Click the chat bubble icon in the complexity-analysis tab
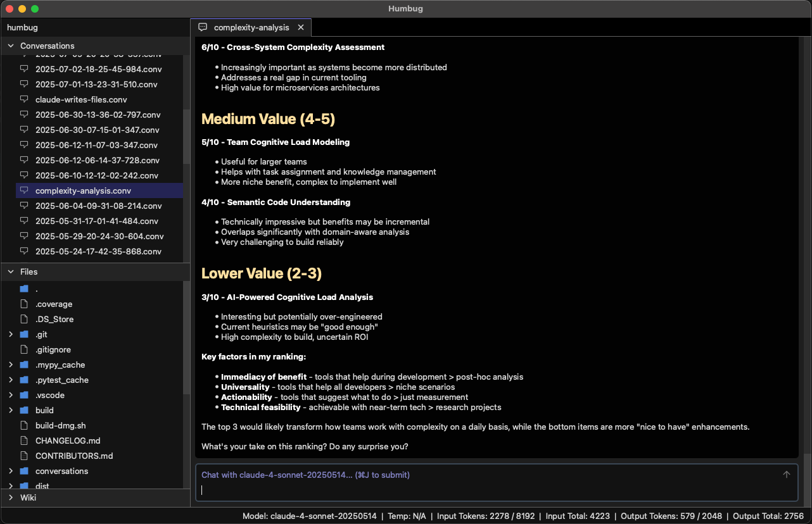This screenshot has height=524, width=812. point(202,27)
